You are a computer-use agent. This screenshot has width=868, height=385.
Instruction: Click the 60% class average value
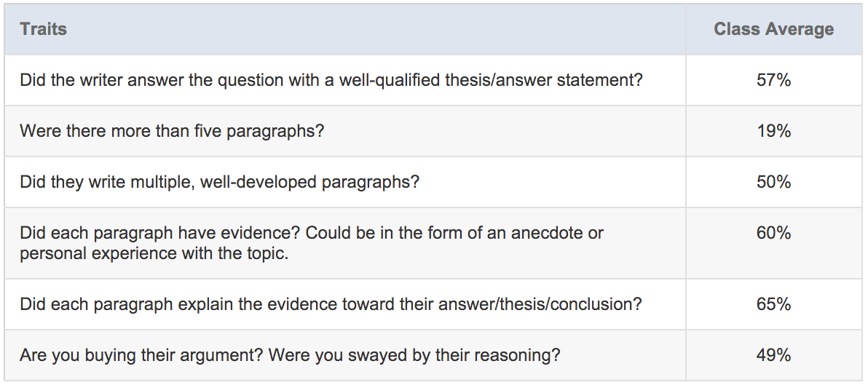[774, 233]
